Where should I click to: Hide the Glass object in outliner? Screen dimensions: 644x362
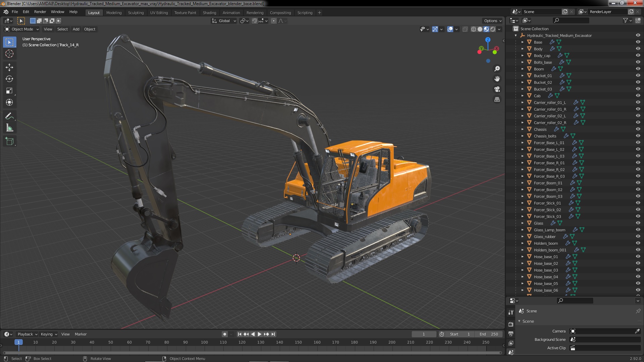click(x=638, y=223)
